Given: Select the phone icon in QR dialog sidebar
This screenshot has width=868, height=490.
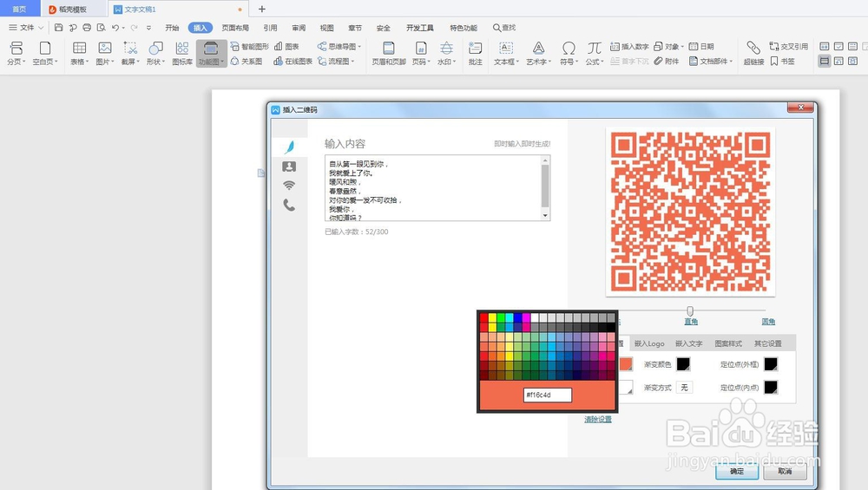Looking at the screenshot, I should click(289, 206).
